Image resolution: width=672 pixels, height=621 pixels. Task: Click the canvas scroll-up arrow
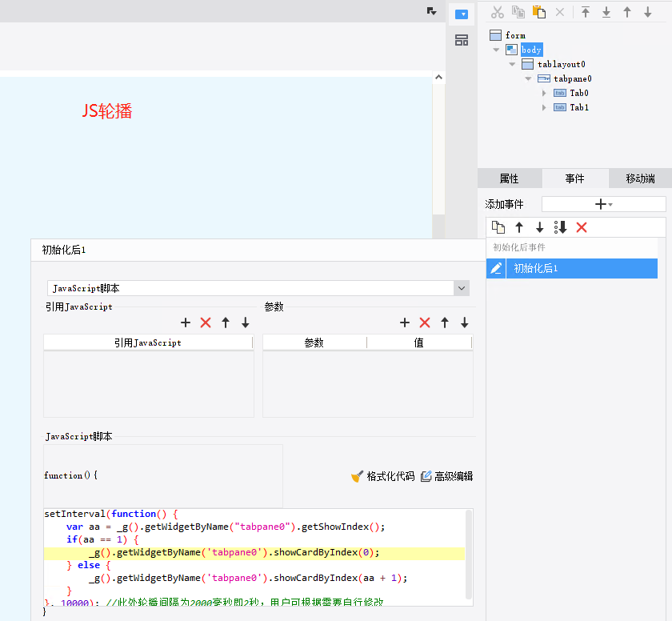click(x=438, y=77)
